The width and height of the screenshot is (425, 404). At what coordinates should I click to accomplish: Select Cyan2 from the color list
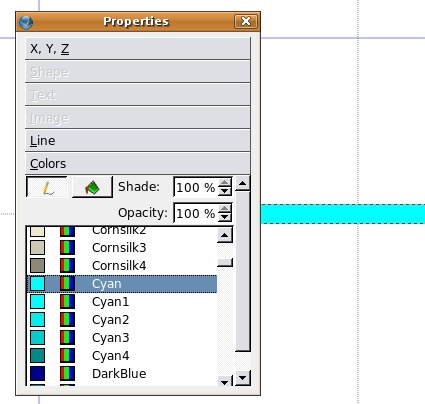pyautogui.click(x=122, y=319)
